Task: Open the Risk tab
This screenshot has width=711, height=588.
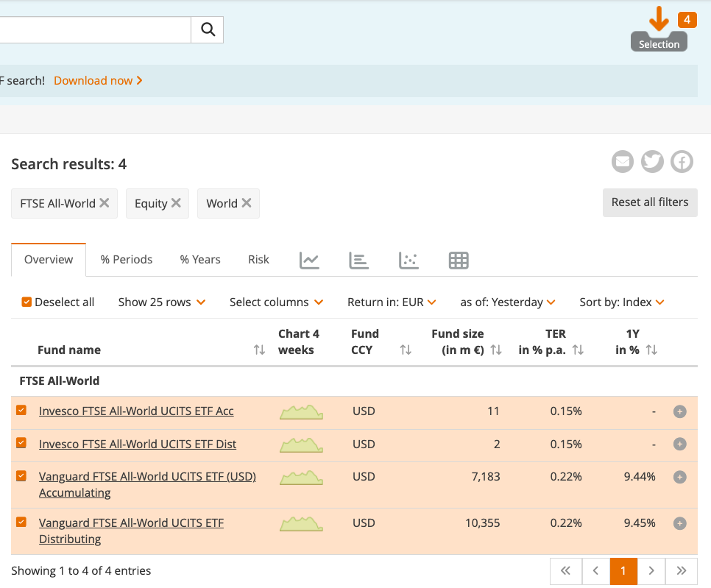Action: [258, 260]
